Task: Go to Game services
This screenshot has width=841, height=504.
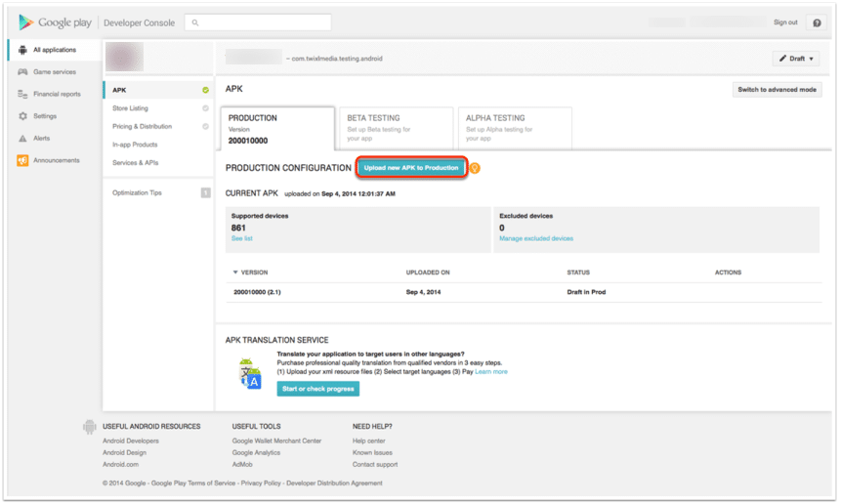Action: coord(55,72)
